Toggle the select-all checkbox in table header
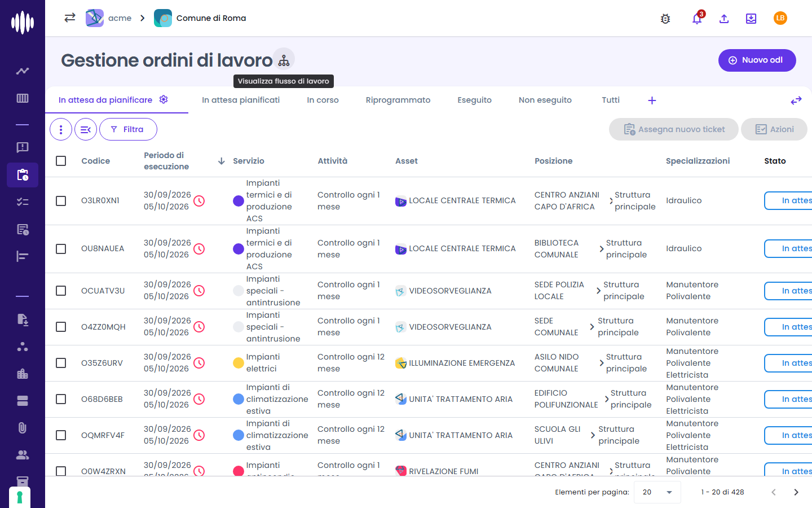Image resolution: width=812 pixels, height=508 pixels. tap(61, 161)
